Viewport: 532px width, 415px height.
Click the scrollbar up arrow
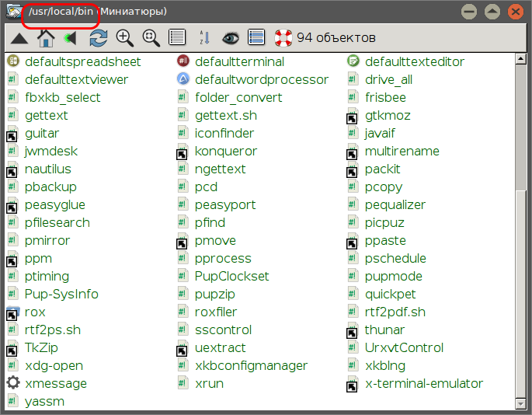(x=521, y=59)
